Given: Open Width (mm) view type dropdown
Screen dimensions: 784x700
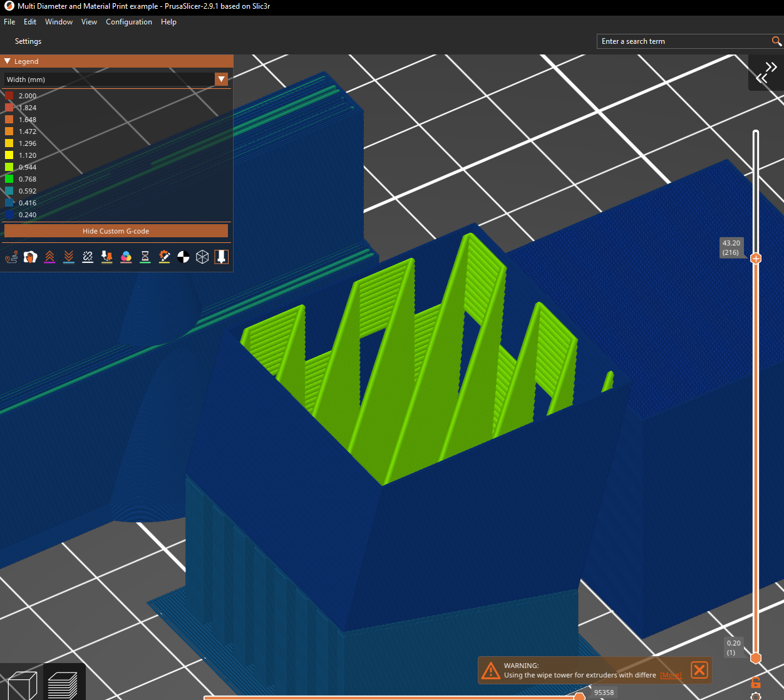Looking at the screenshot, I should tap(116, 80).
